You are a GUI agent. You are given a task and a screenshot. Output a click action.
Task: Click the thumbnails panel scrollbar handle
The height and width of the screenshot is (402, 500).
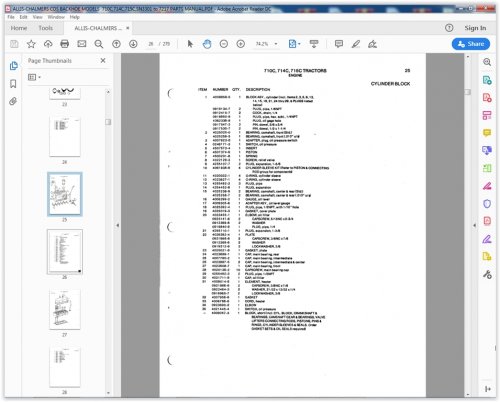click(108, 122)
